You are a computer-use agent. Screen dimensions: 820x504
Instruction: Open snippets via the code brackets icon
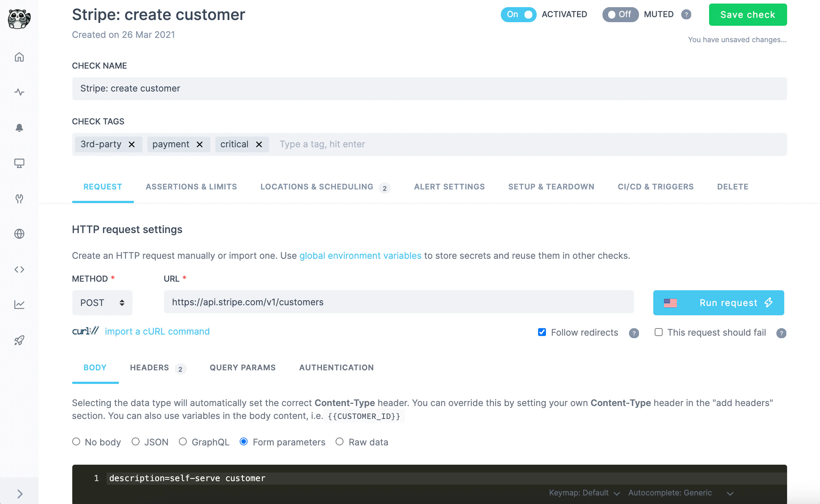(x=19, y=269)
